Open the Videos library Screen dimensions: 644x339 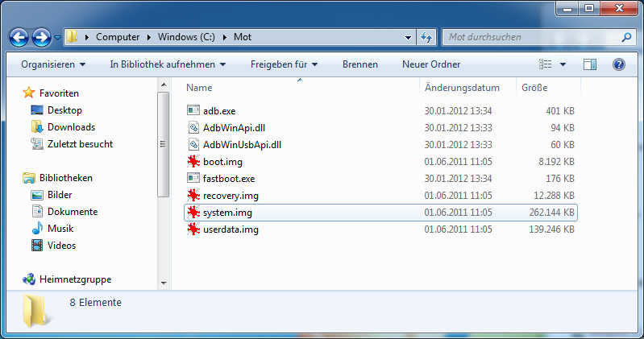(61, 246)
